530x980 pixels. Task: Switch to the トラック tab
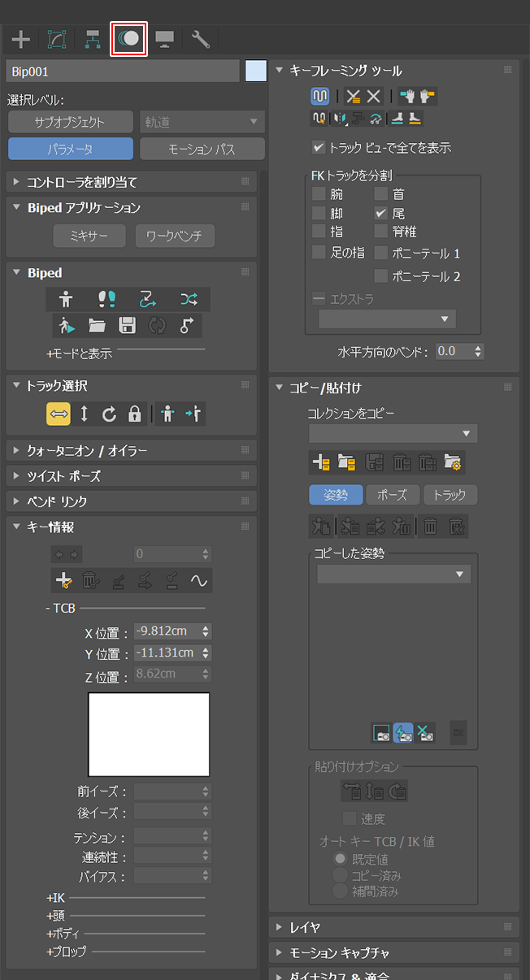click(450, 495)
